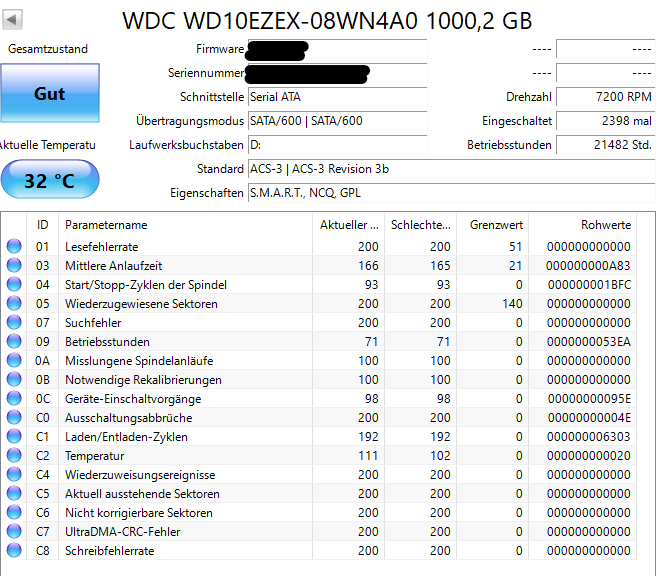
Task: Click the Laufwerksbuchstaben field showing D:
Action: click(338, 145)
